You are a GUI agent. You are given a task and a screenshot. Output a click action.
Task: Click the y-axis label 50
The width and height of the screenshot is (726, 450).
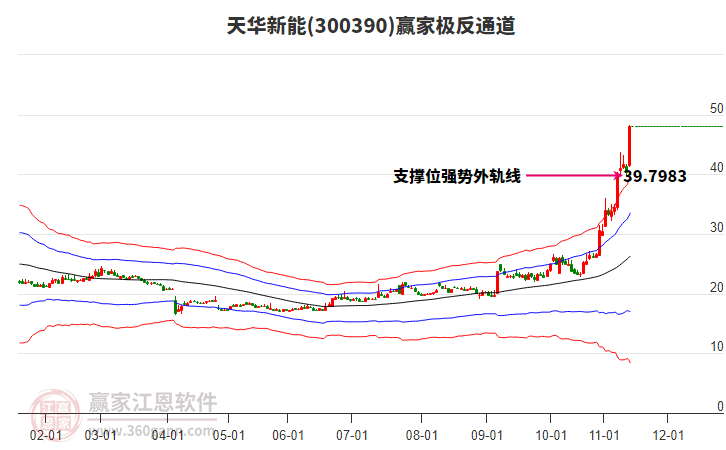point(716,108)
